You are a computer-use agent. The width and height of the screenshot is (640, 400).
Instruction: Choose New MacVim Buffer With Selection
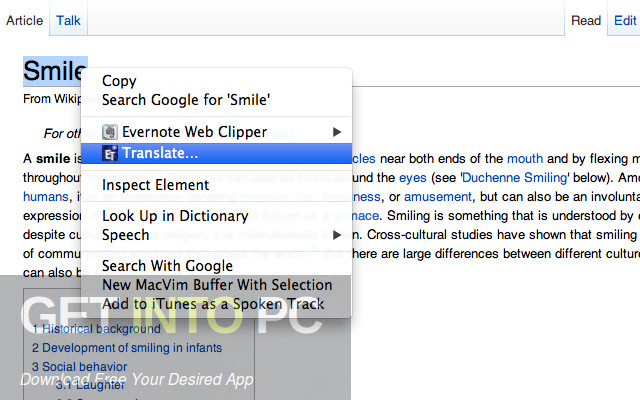(x=217, y=285)
